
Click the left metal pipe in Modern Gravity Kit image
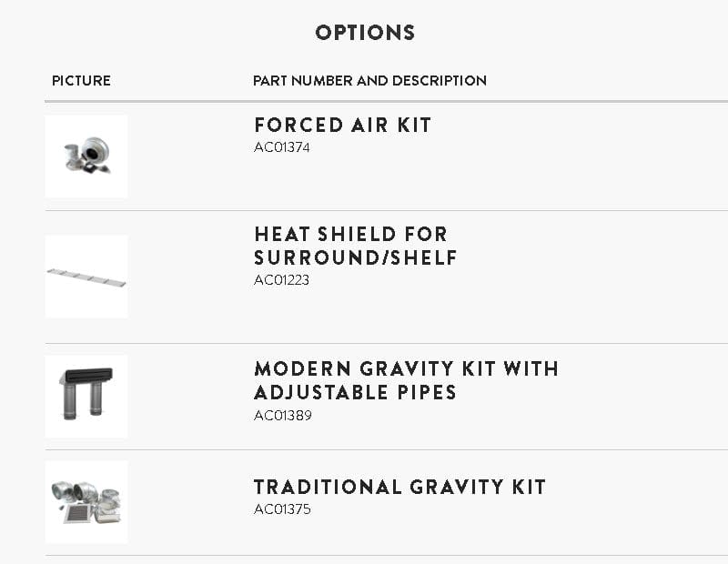pos(70,399)
